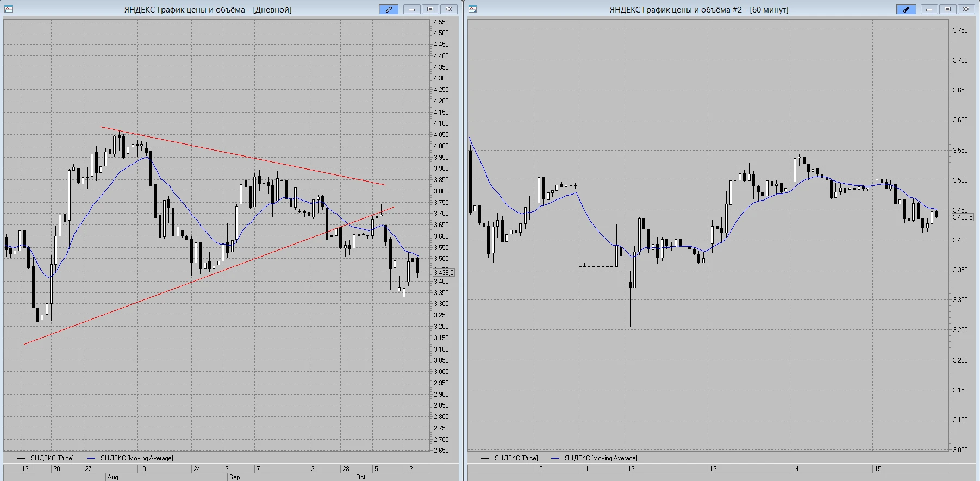Open the Дневной chart window system icon
This screenshot has width=980, height=481.
pos(8,9)
